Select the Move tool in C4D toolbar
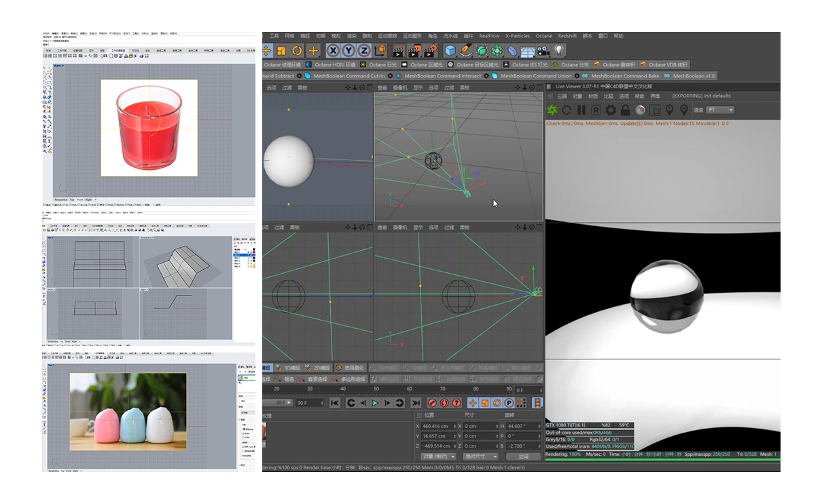The width and height of the screenshot is (822, 504). tap(266, 50)
